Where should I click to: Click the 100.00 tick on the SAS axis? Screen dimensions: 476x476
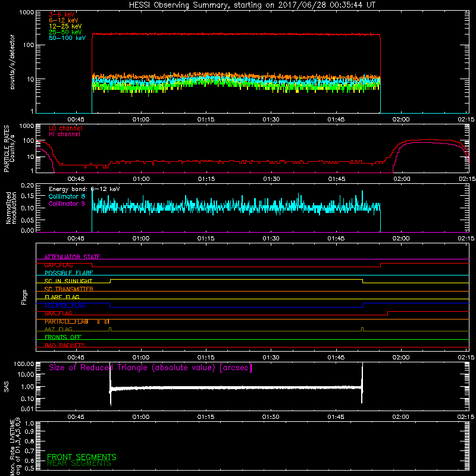point(24,364)
